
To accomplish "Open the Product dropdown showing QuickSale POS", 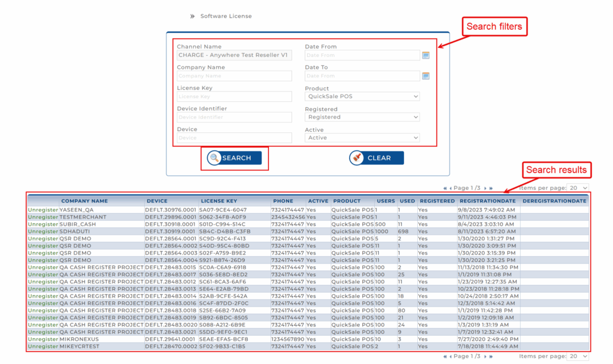I will (x=362, y=96).
